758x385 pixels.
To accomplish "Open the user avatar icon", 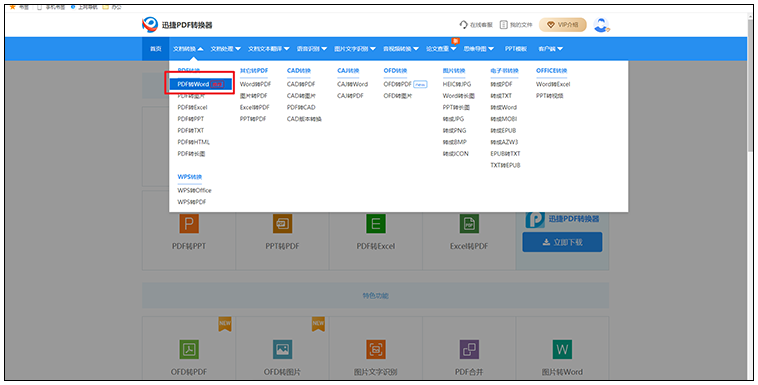I will point(601,25).
